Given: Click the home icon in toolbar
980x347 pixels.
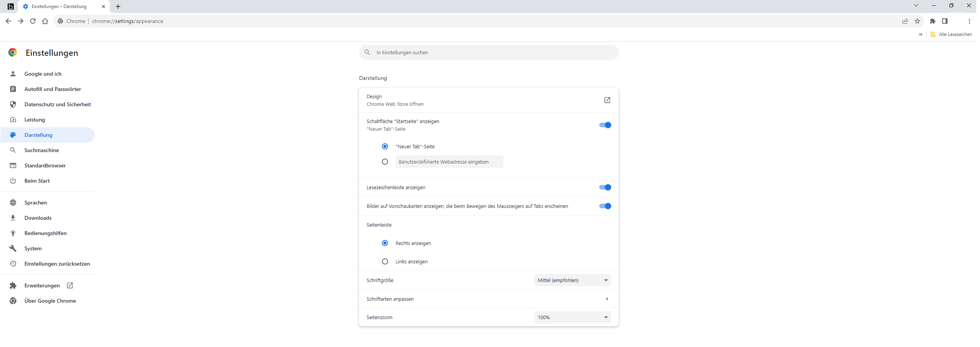Looking at the screenshot, I should coord(45,21).
